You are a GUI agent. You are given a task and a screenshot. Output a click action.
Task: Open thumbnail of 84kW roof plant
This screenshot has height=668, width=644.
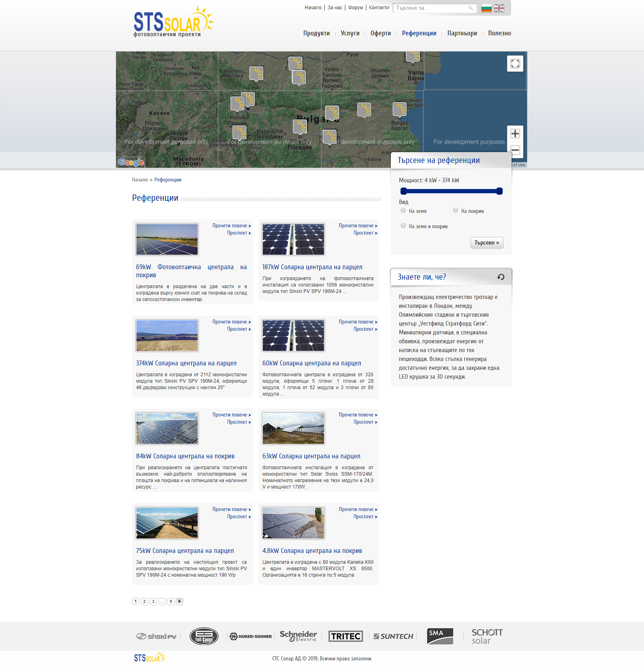167,429
